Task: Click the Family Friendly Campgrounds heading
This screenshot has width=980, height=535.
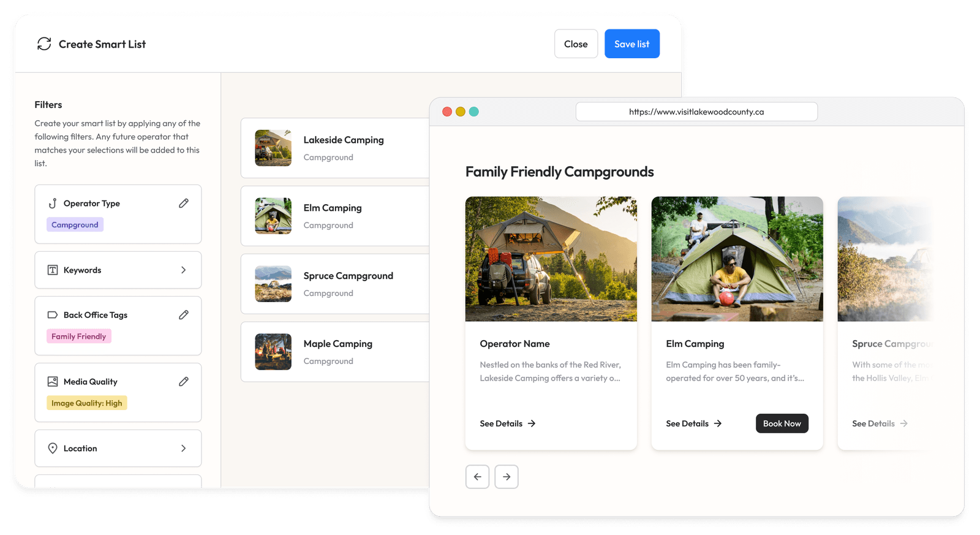Action: click(x=560, y=172)
